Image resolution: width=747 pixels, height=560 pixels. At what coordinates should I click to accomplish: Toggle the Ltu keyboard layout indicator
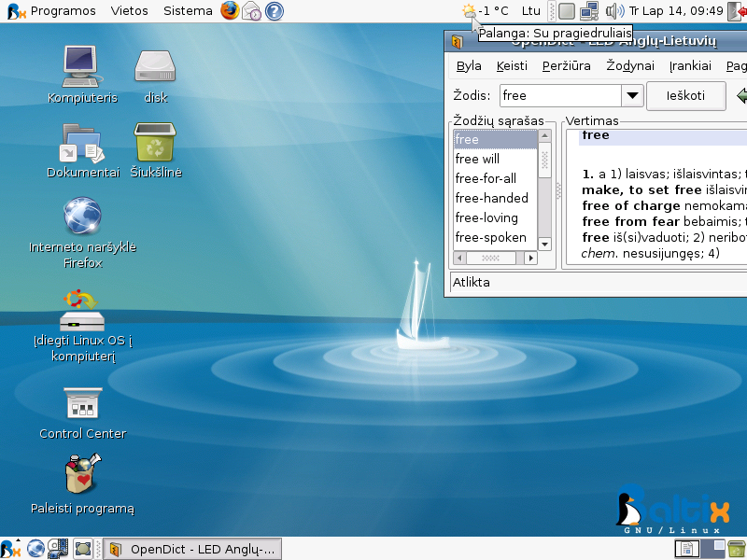pyautogui.click(x=530, y=11)
